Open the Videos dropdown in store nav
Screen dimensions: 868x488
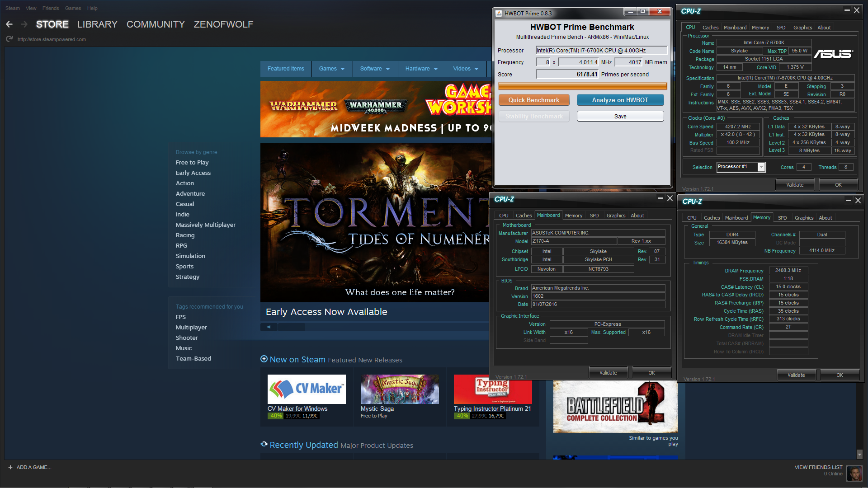coord(466,69)
